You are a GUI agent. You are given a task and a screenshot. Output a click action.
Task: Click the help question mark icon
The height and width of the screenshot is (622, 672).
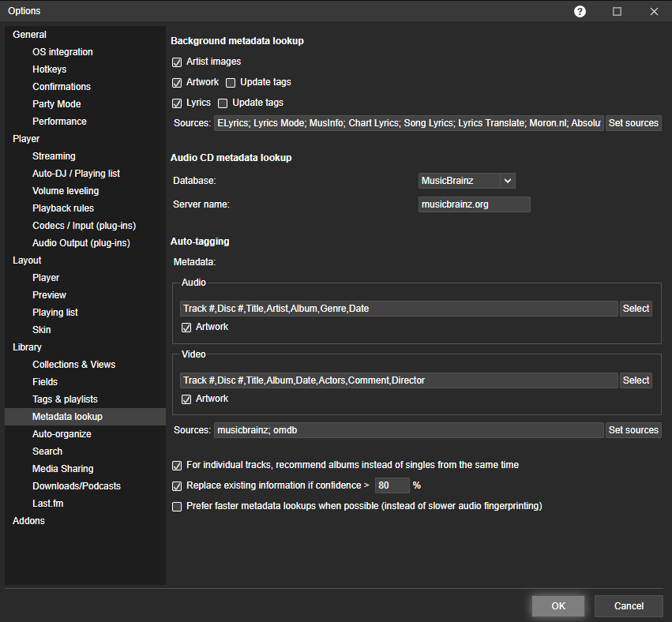pyautogui.click(x=580, y=11)
